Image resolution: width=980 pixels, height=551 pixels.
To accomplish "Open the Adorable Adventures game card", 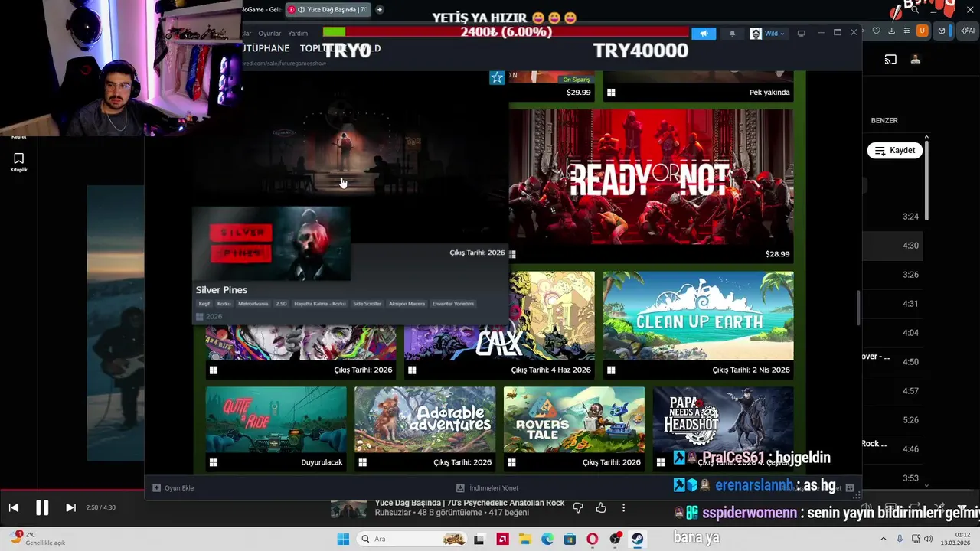I will (425, 429).
